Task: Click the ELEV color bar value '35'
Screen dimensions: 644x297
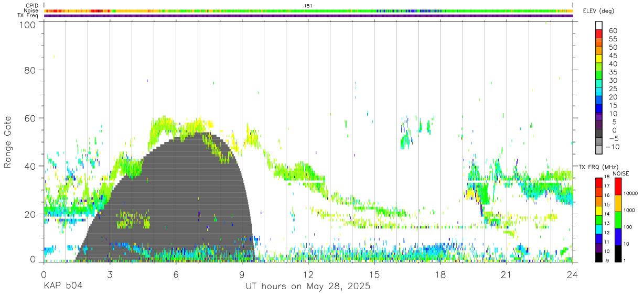Action: pyautogui.click(x=613, y=72)
